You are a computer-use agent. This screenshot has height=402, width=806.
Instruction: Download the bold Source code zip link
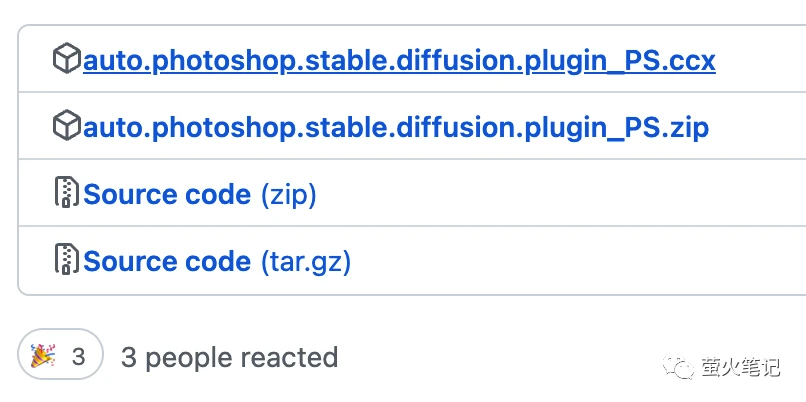[167, 194]
